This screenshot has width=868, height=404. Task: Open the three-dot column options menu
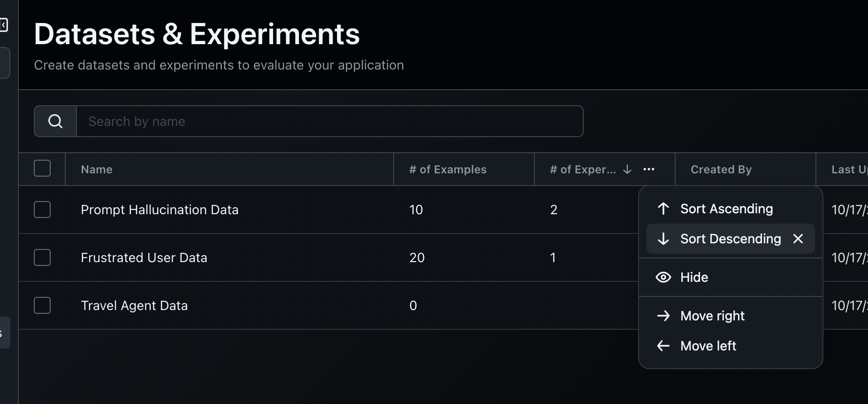click(649, 170)
